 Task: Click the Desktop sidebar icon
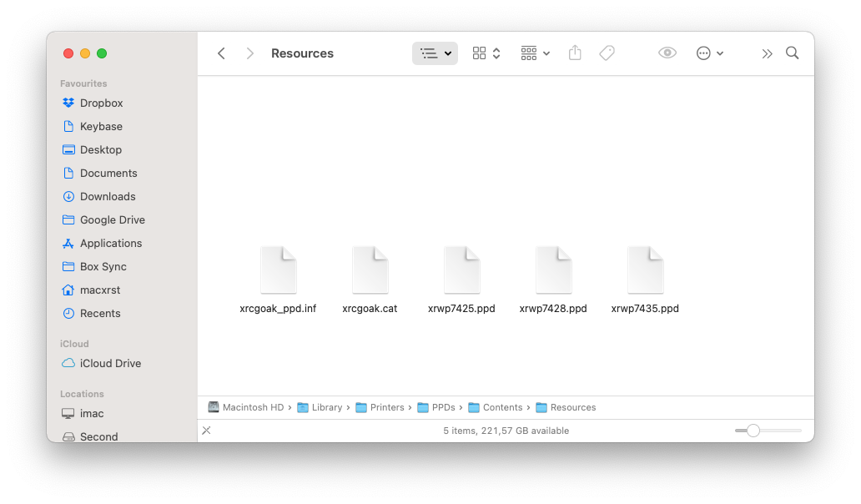pyautogui.click(x=68, y=149)
